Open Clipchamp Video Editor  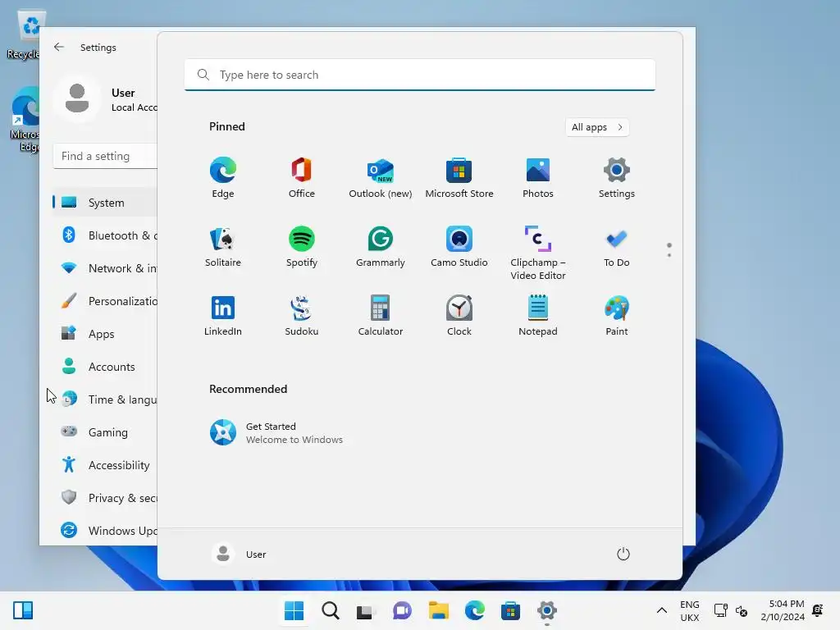coord(538,253)
